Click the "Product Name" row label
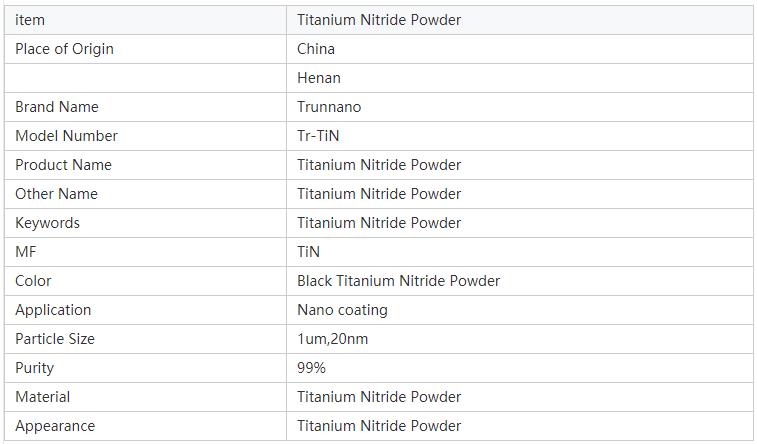This screenshot has width=757, height=444. 63,165
